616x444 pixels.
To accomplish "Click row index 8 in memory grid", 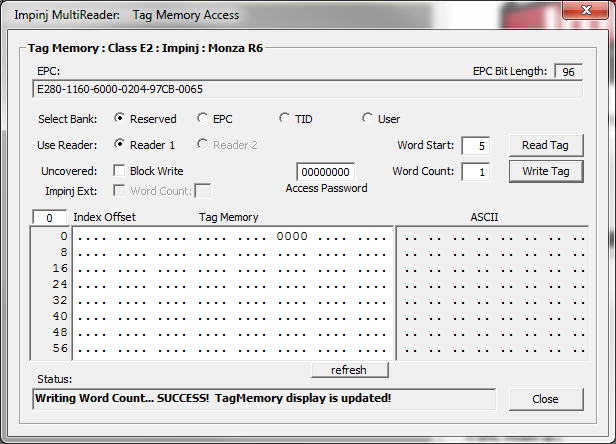I will coord(64,252).
